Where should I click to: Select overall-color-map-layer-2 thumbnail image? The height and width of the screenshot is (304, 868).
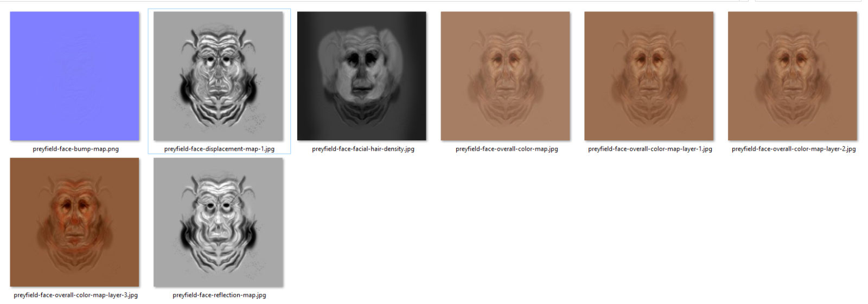[x=793, y=76]
